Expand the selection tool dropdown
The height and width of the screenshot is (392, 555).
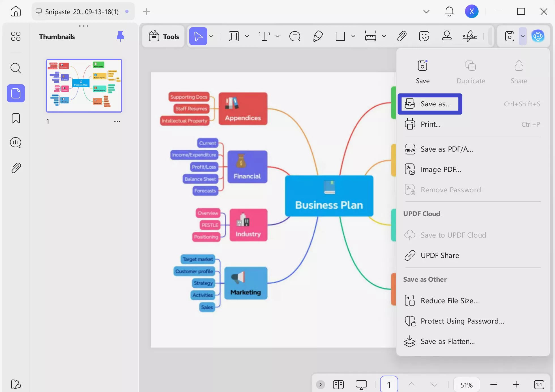[211, 36]
